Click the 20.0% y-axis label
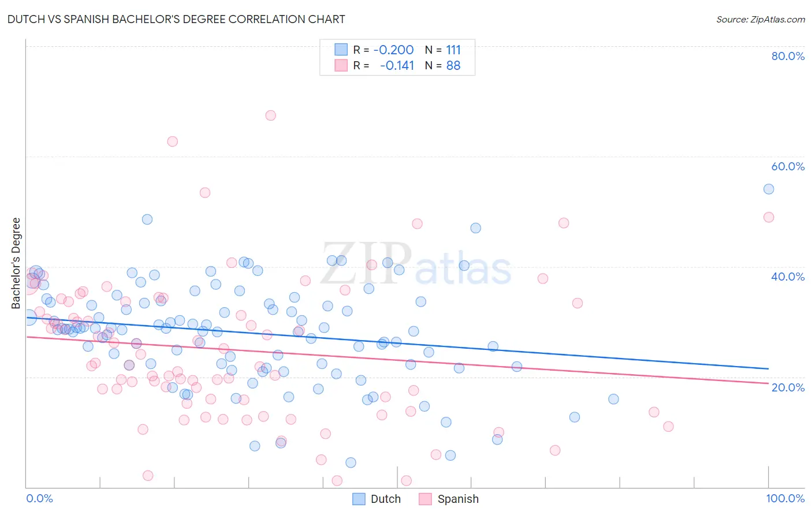The width and height of the screenshot is (812, 515). [x=788, y=387]
